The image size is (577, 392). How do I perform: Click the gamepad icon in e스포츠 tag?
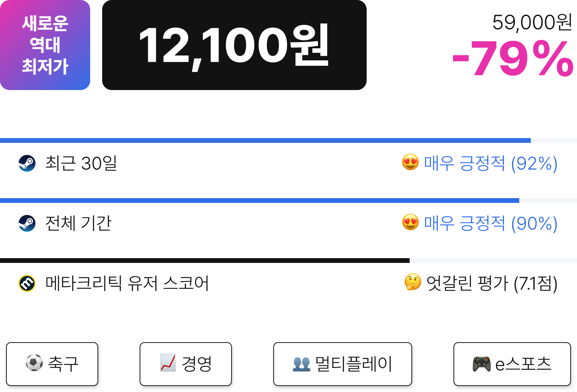481,363
